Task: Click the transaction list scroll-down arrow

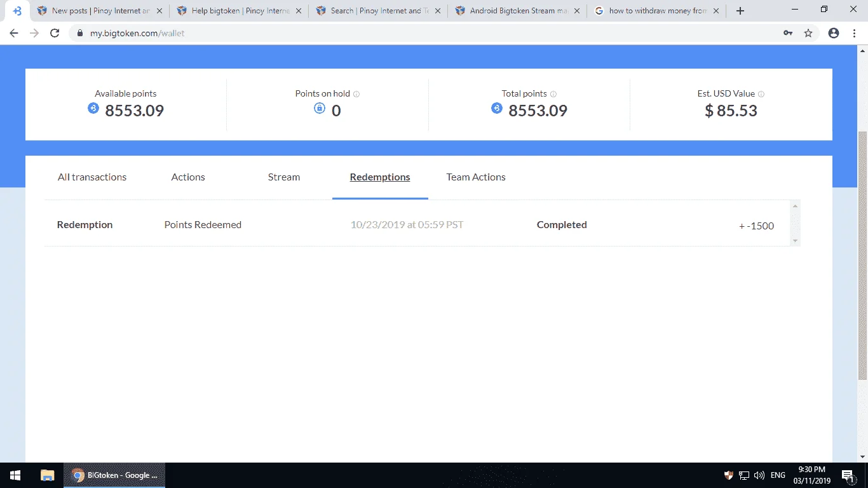Action: point(795,241)
